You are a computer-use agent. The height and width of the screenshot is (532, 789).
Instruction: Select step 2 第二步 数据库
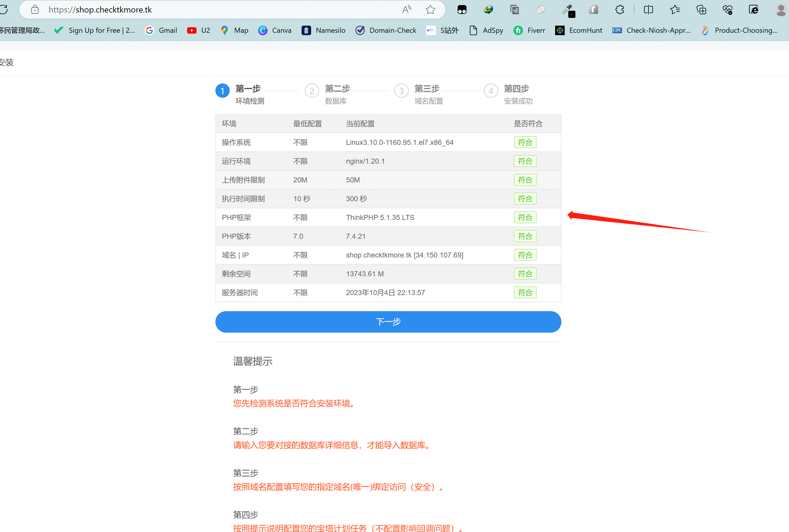[328, 94]
